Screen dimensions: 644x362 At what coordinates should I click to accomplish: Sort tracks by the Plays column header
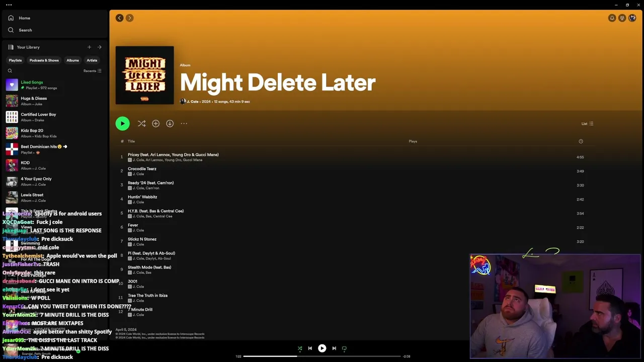pos(413,141)
